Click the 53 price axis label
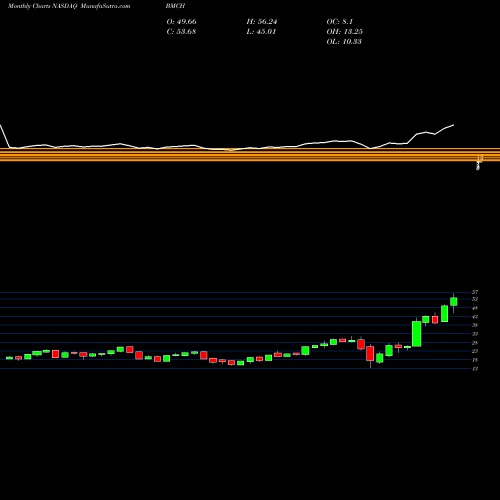The image size is (500, 500). pos(475,299)
